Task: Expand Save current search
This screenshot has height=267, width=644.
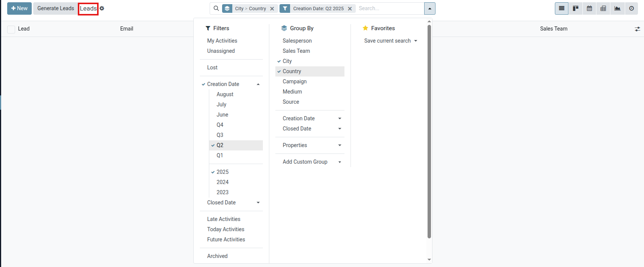Action: (391, 41)
